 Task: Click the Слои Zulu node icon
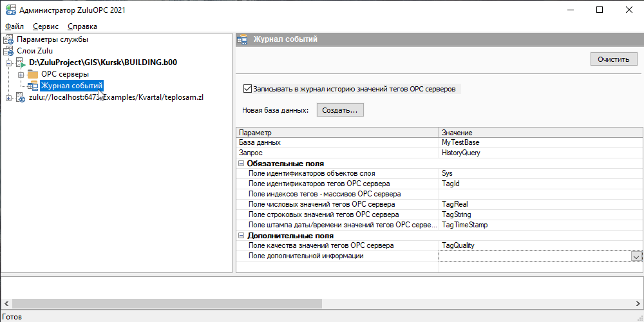coord(8,51)
